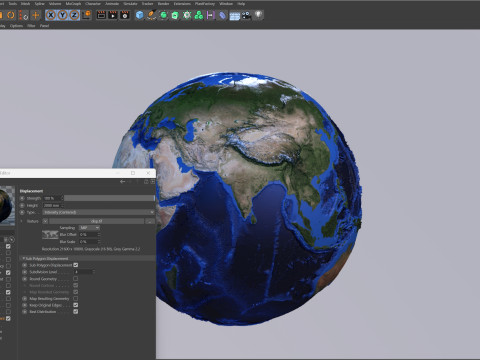Open Render Settings clapperboard with gear

pos(125,15)
